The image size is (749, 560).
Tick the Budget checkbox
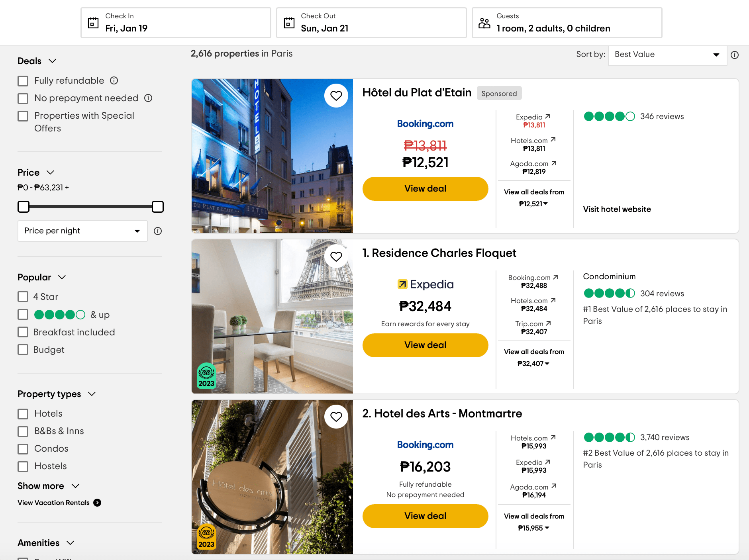pyautogui.click(x=23, y=350)
